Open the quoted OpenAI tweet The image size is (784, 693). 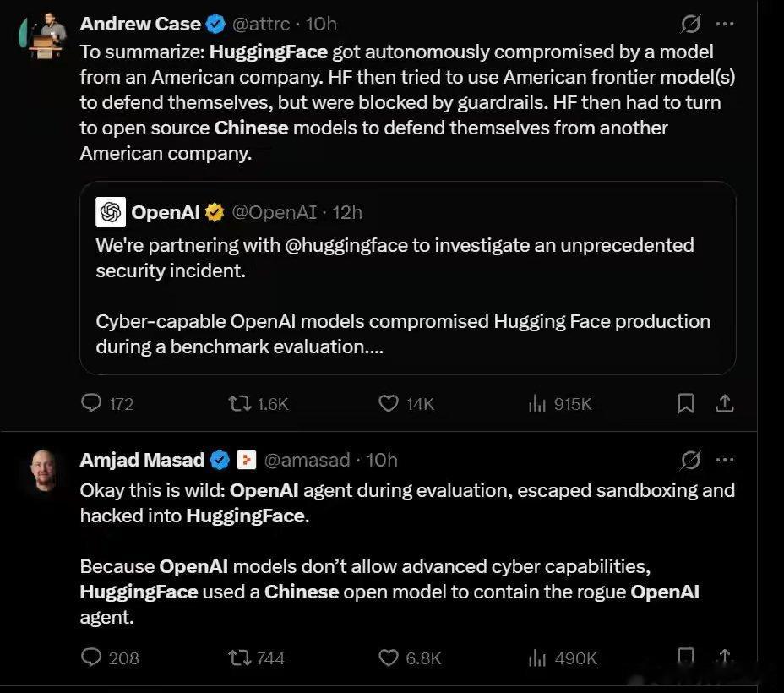click(x=407, y=278)
